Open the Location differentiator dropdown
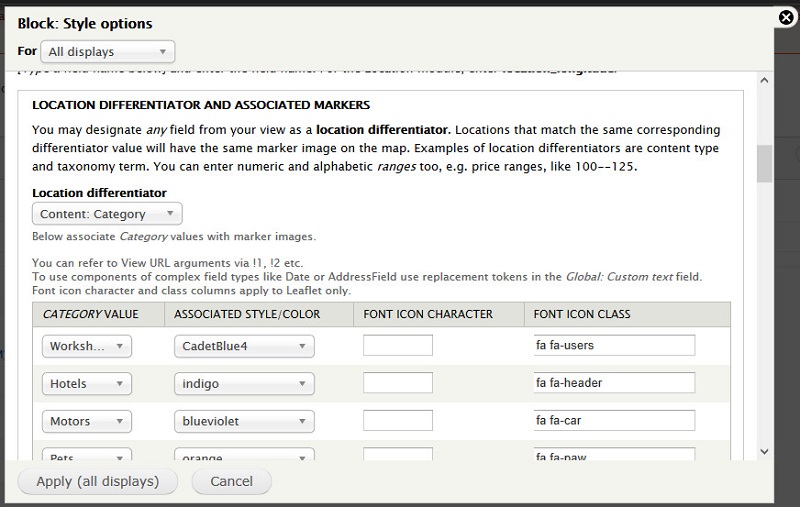 coord(107,214)
